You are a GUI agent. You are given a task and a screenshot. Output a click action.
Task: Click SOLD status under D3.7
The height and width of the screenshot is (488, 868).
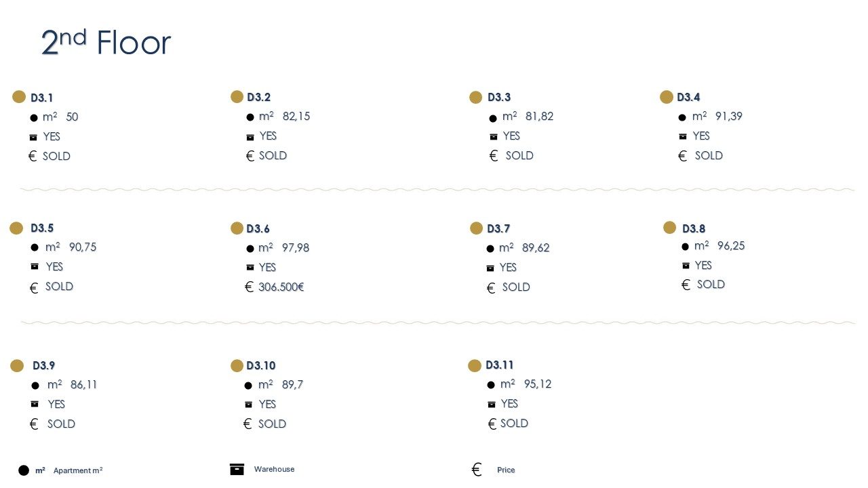click(516, 287)
